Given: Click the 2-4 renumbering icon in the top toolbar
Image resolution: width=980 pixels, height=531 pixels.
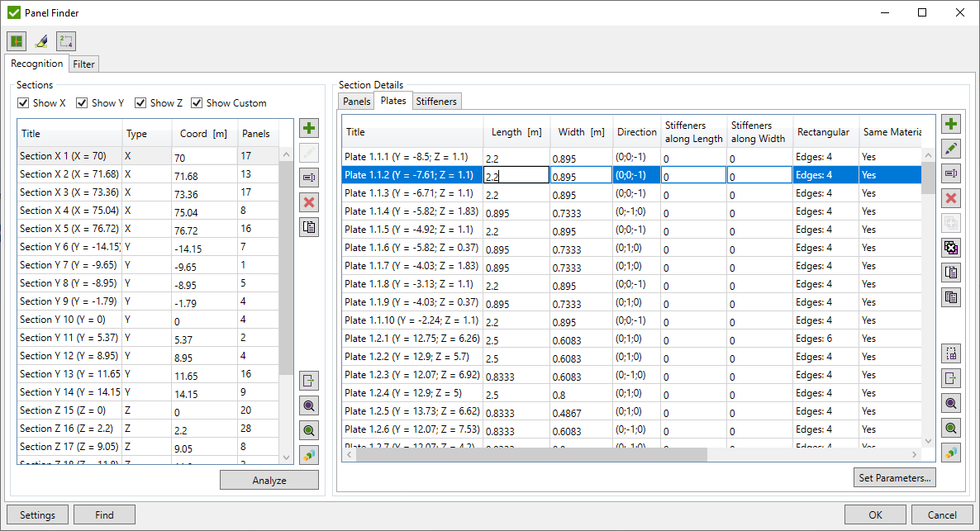Looking at the screenshot, I should (65, 40).
